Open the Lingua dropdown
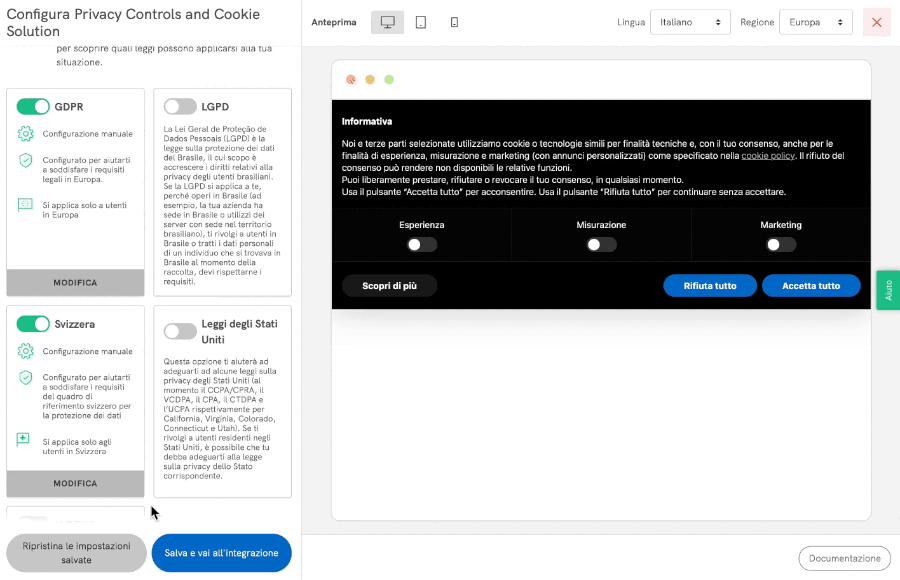This screenshot has width=900, height=580. point(690,22)
